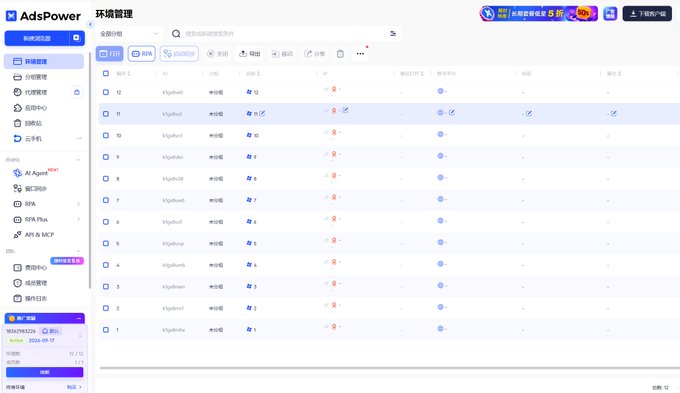Click the renew button in account card
Viewport: 680px width, 393px height.
(x=45, y=372)
